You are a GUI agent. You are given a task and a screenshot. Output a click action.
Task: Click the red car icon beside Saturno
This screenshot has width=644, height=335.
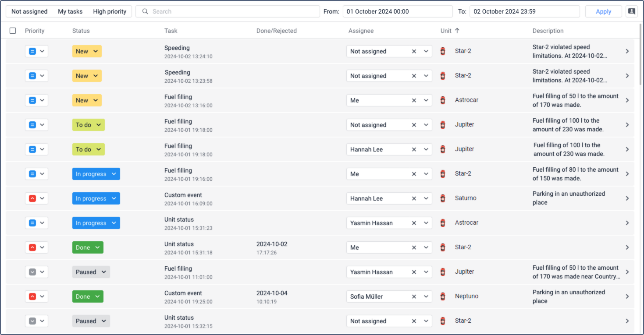(x=443, y=198)
